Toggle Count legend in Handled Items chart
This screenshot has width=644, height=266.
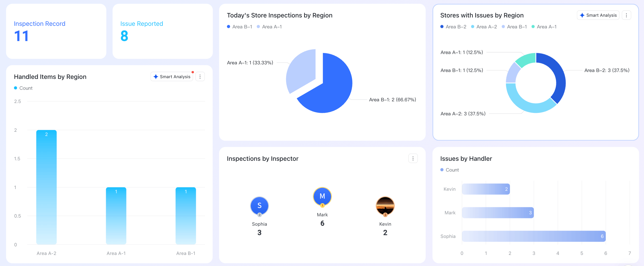tap(23, 88)
